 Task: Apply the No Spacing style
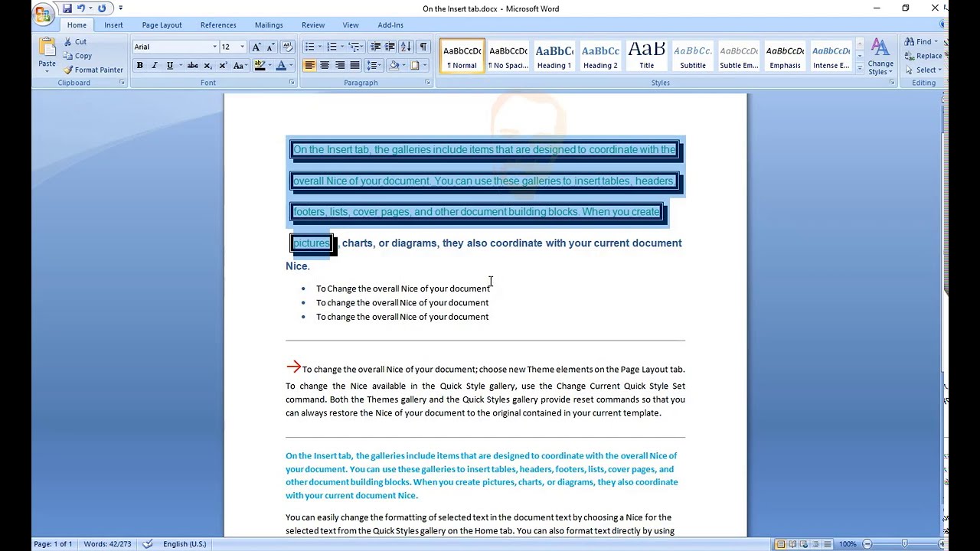[508, 56]
